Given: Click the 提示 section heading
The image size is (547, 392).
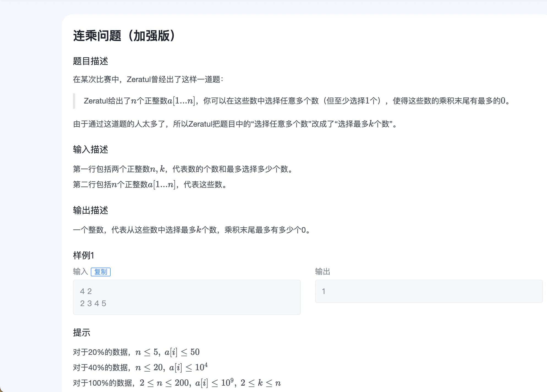Looking at the screenshot, I should tap(82, 333).
